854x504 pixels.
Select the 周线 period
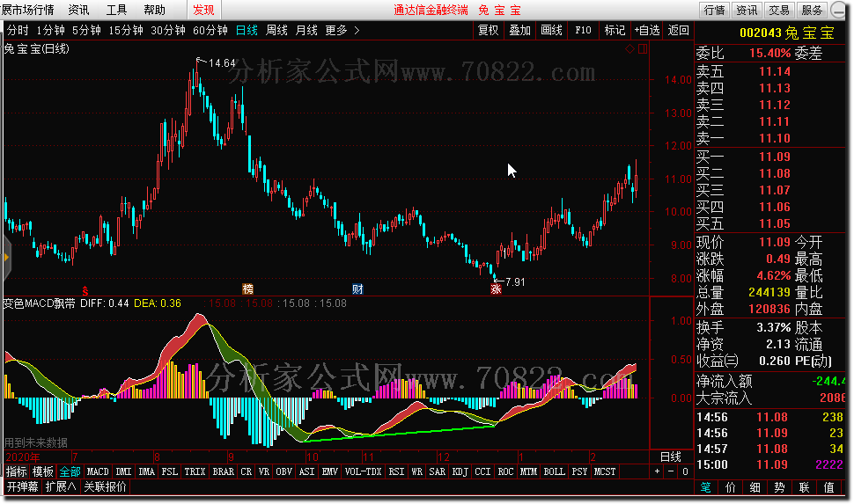pyautogui.click(x=276, y=31)
